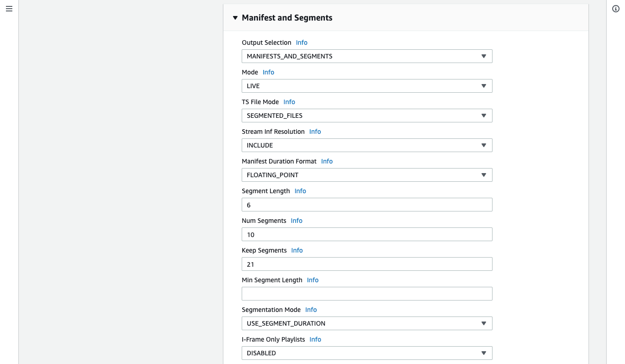Open Output Selection dropdown
Viewport: 625px width, 364px height.
pyautogui.click(x=367, y=56)
